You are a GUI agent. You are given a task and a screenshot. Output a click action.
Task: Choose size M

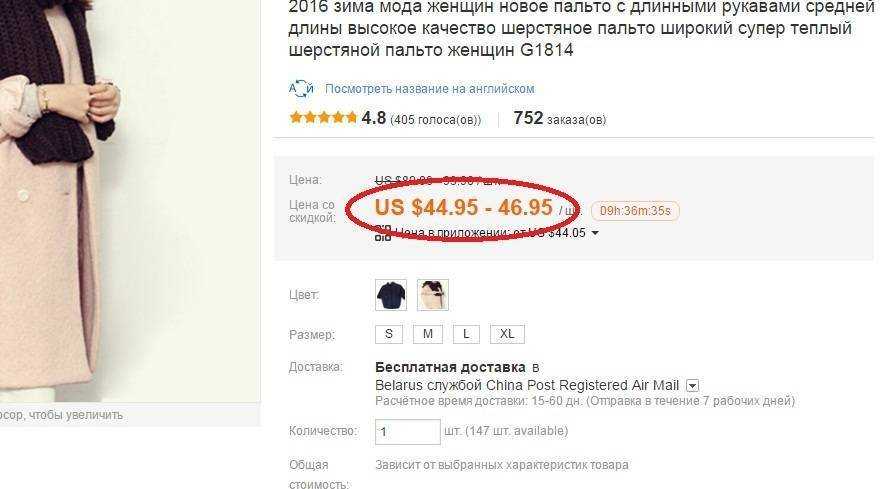point(428,334)
